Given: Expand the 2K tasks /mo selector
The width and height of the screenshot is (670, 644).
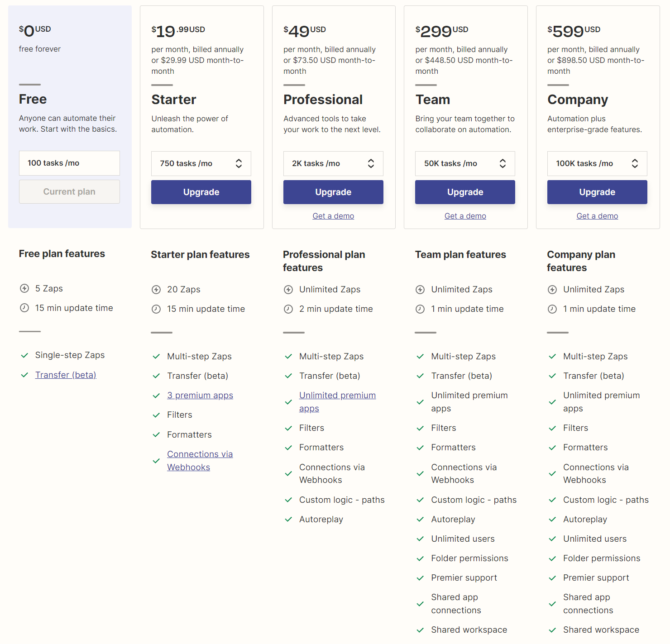Looking at the screenshot, I should (333, 163).
